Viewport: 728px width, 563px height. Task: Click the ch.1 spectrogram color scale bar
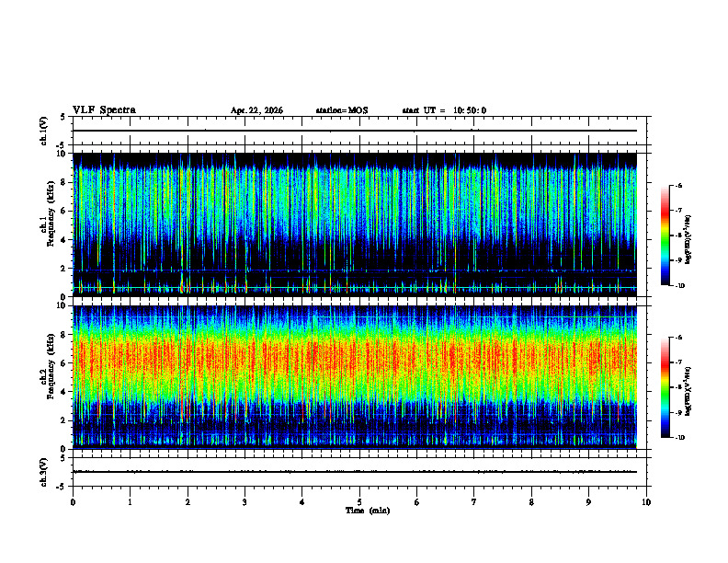665,236
